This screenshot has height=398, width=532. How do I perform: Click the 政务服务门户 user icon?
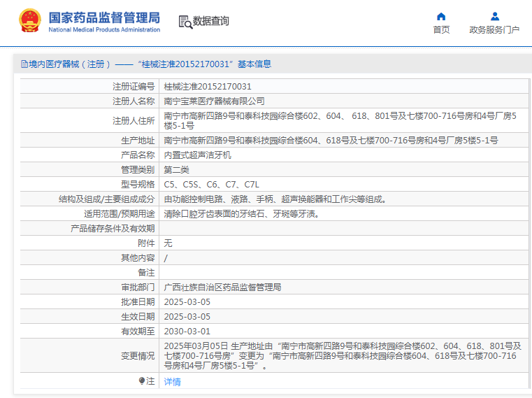[x=495, y=16]
